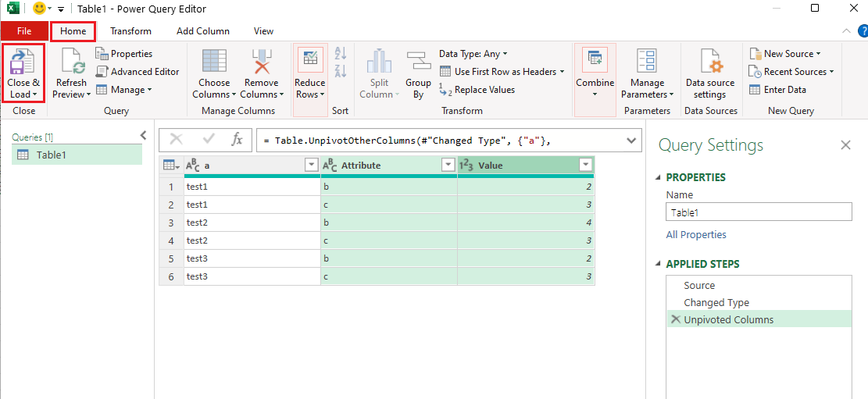The height and width of the screenshot is (399, 868).
Task: Sort ascending with the A-Z icon
Action: 341,54
